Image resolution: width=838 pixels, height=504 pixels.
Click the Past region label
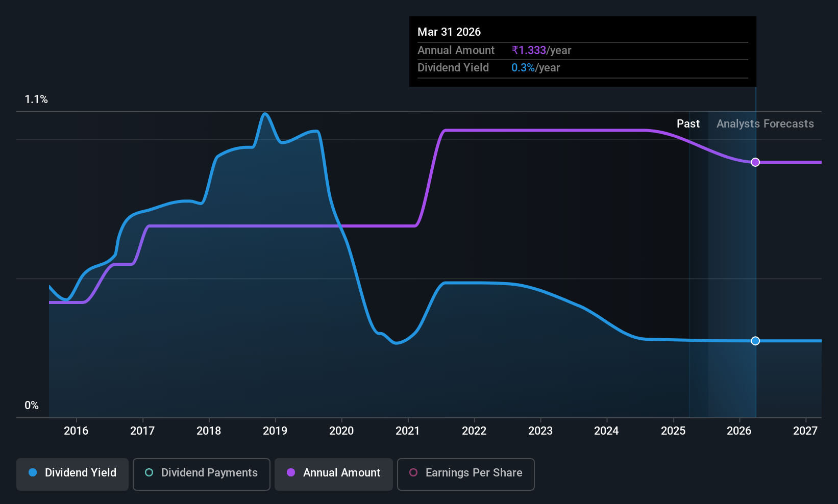coord(688,124)
